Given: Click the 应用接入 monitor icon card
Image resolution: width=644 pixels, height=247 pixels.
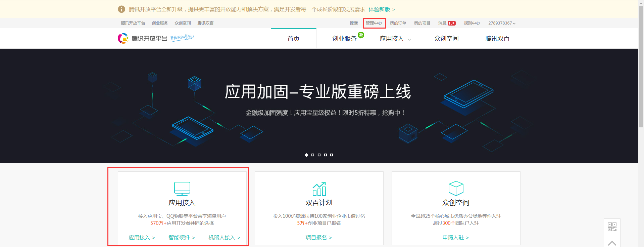Looking at the screenshot, I should click(x=182, y=208).
